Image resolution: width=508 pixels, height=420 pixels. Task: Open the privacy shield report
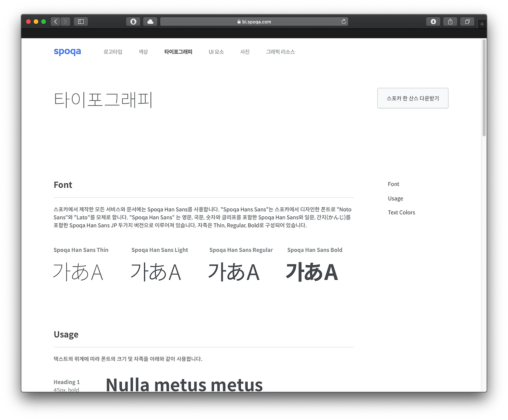coord(133,21)
